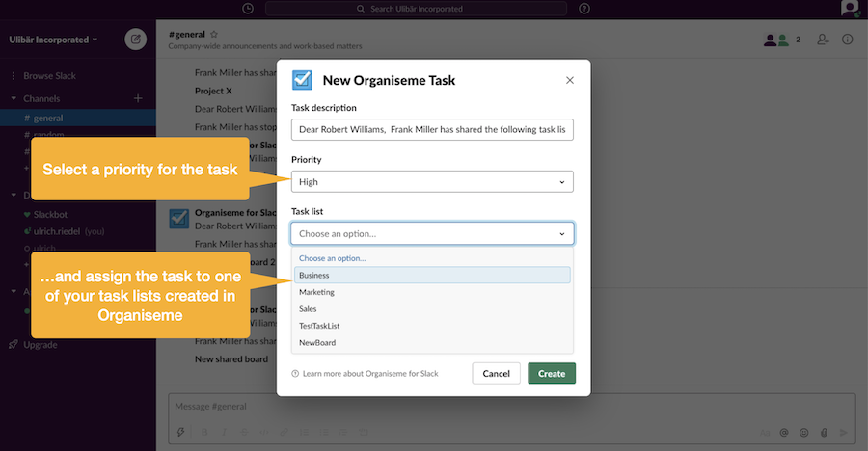View channel members list
The image size is (868, 451).
click(x=781, y=40)
